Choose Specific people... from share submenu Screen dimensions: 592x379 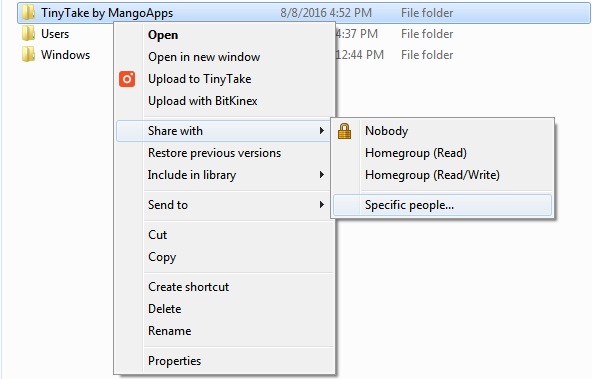[x=442, y=205]
